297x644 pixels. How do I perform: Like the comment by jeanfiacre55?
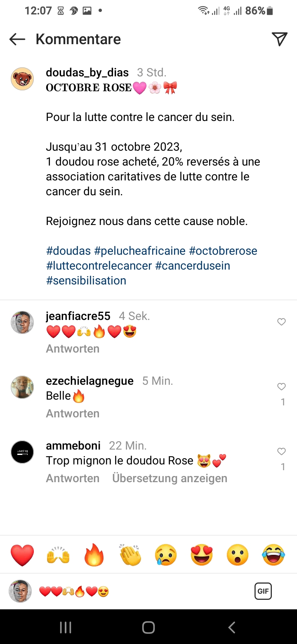coord(281,322)
